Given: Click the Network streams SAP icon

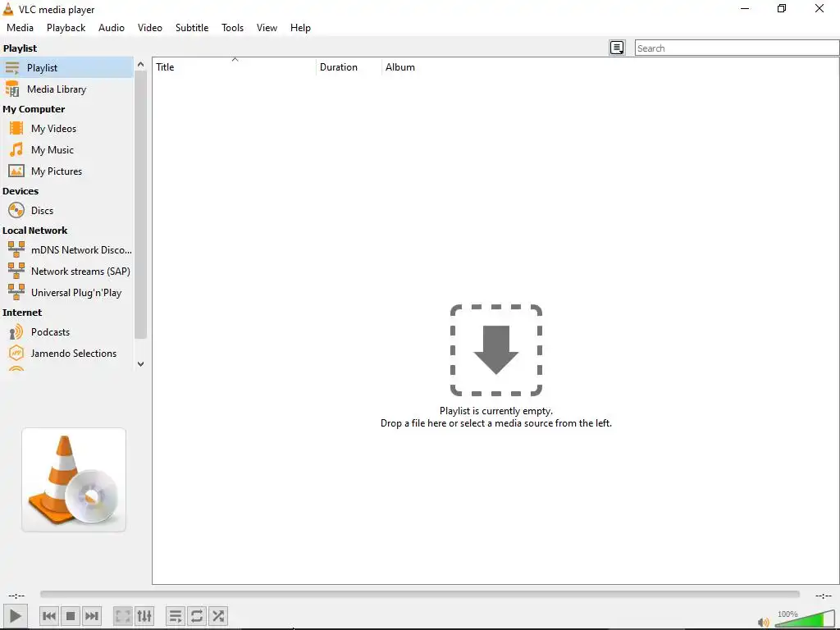Looking at the screenshot, I should (16, 271).
